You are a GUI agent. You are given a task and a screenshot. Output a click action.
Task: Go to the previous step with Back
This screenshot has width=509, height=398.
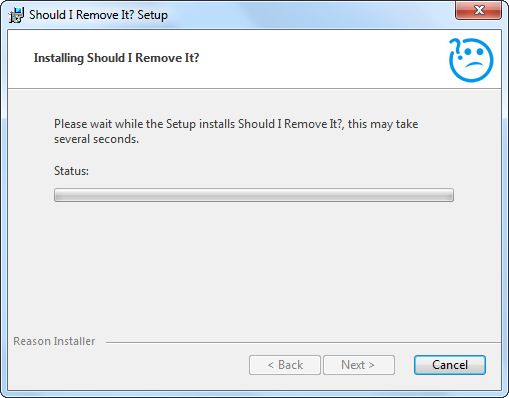pos(285,365)
